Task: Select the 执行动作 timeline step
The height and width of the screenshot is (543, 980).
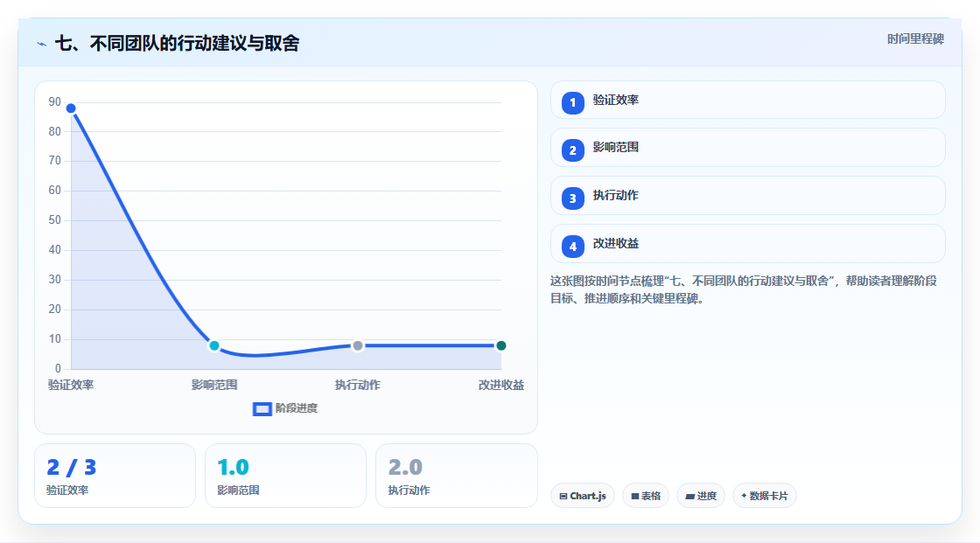Action: point(747,196)
